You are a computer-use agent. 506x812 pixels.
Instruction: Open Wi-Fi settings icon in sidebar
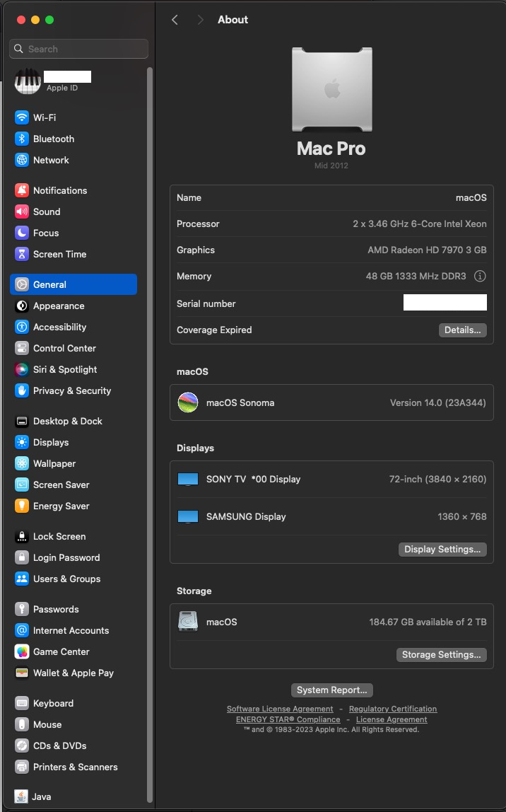(x=22, y=117)
